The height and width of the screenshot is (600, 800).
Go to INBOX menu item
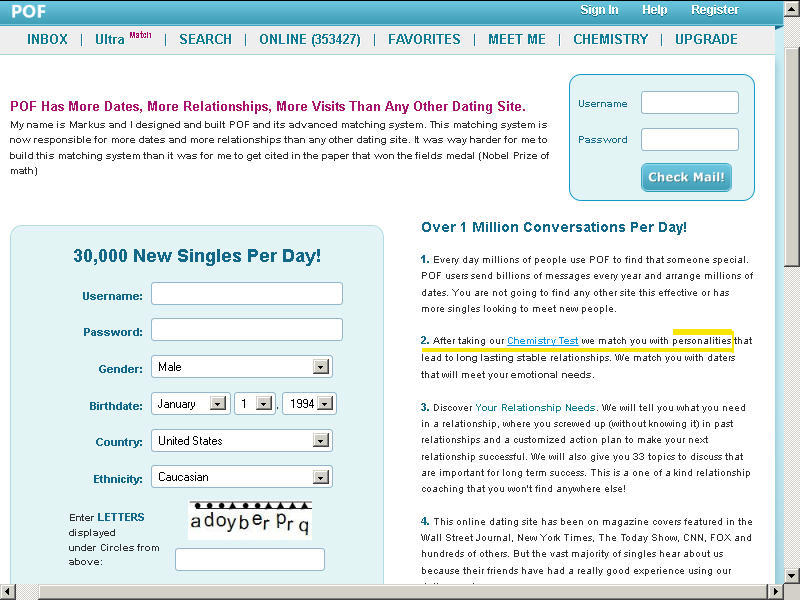pos(47,39)
